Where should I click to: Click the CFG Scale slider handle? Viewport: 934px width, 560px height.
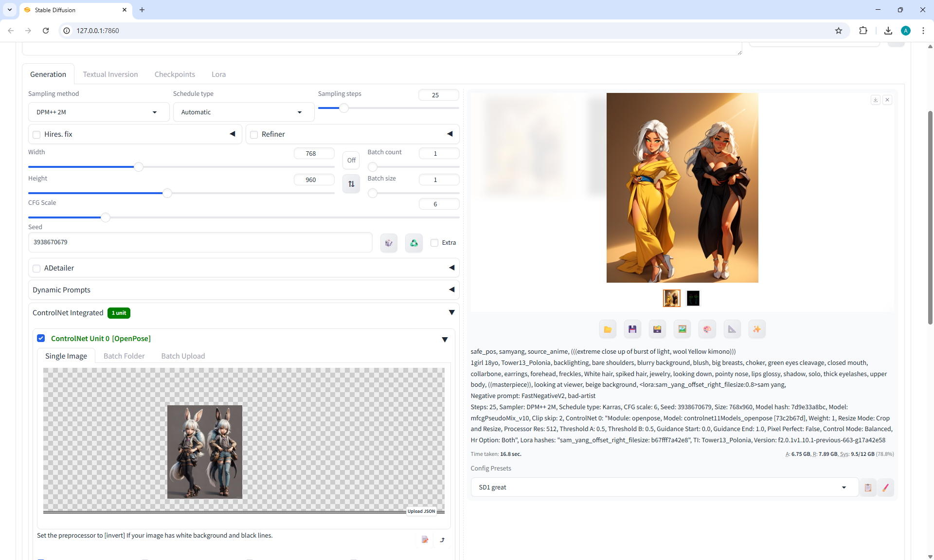pyautogui.click(x=105, y=217)
